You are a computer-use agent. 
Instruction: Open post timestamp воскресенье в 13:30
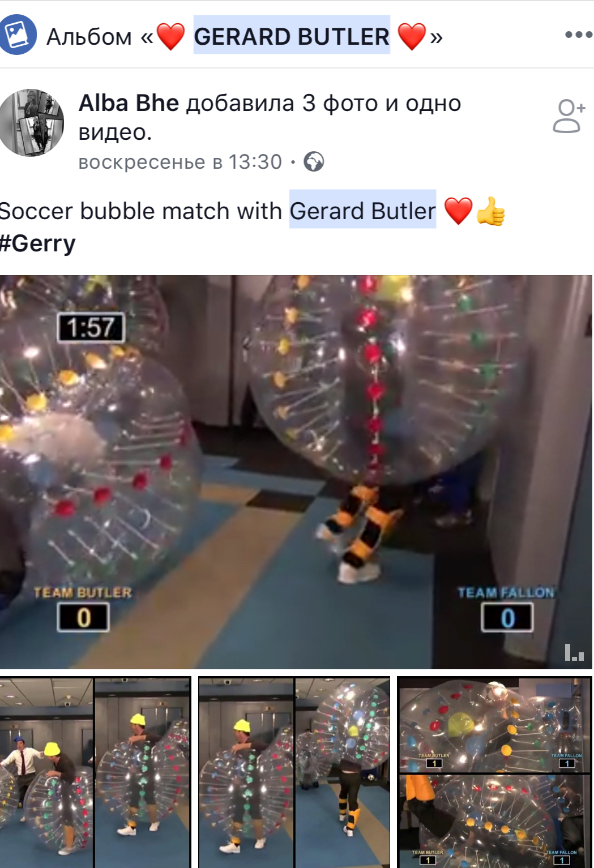point(180,162)
